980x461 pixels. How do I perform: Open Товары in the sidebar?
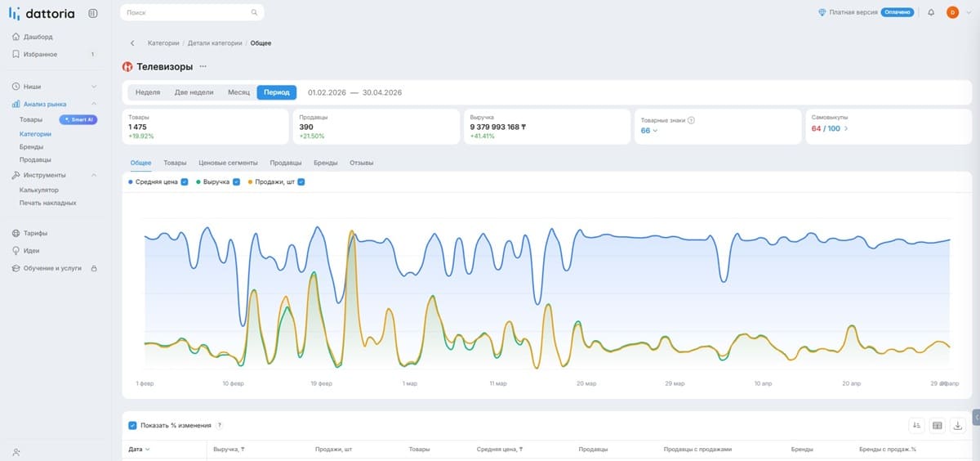[x=31, y=119]
